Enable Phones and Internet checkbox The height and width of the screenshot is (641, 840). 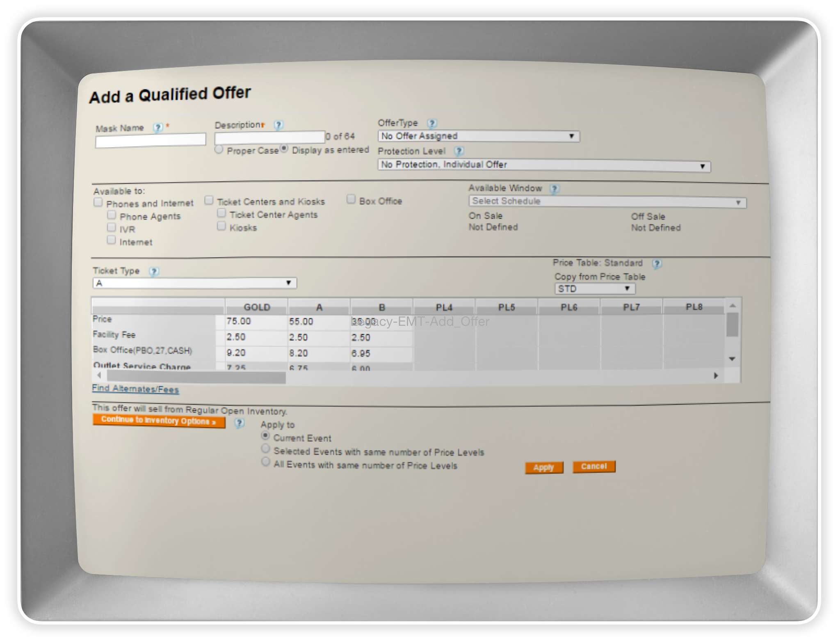click(98, 202)
